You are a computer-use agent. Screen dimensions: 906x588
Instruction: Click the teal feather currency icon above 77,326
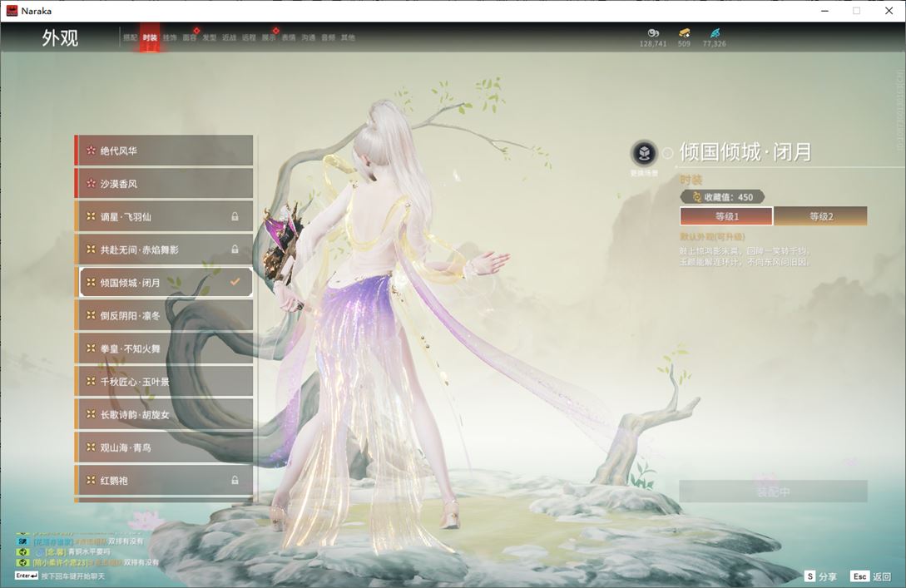coord(715,33)
